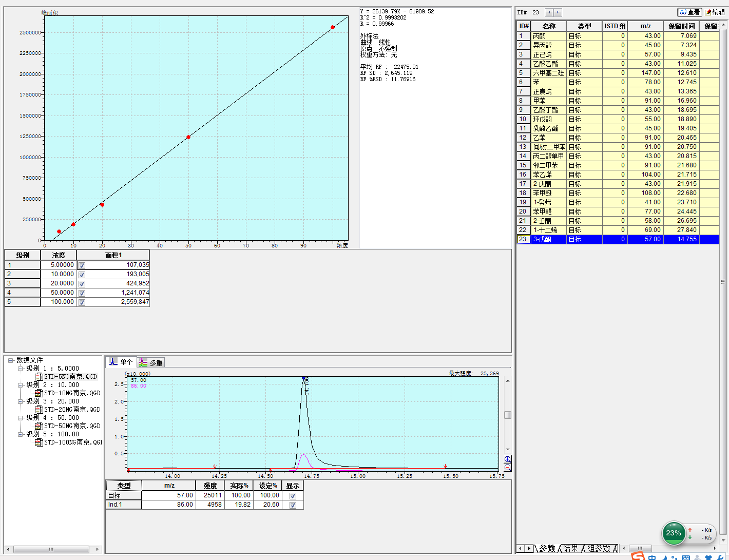This screenshot has height=560, width=729.
Task: Click concentration cell 50.0000
Action: point(59,293)
